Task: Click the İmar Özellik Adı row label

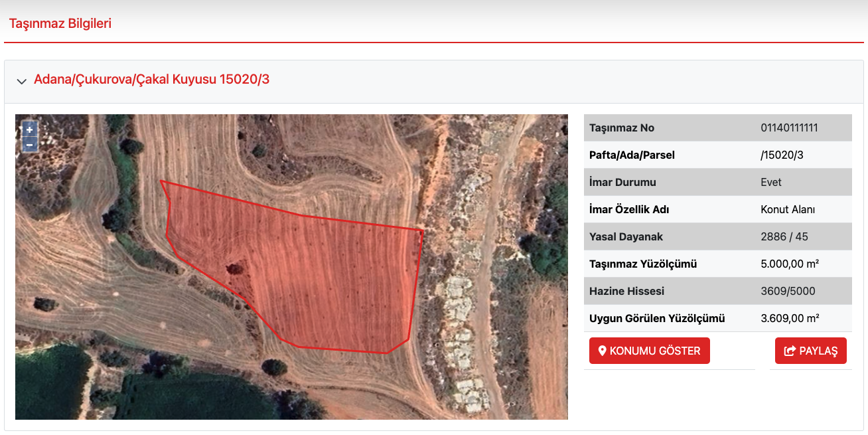Action: 629,210
